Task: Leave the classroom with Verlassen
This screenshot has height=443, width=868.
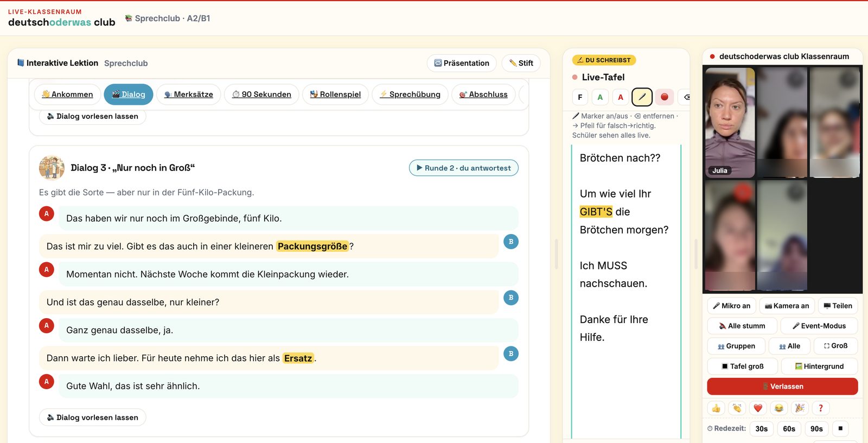Action: tap(782, 387)
